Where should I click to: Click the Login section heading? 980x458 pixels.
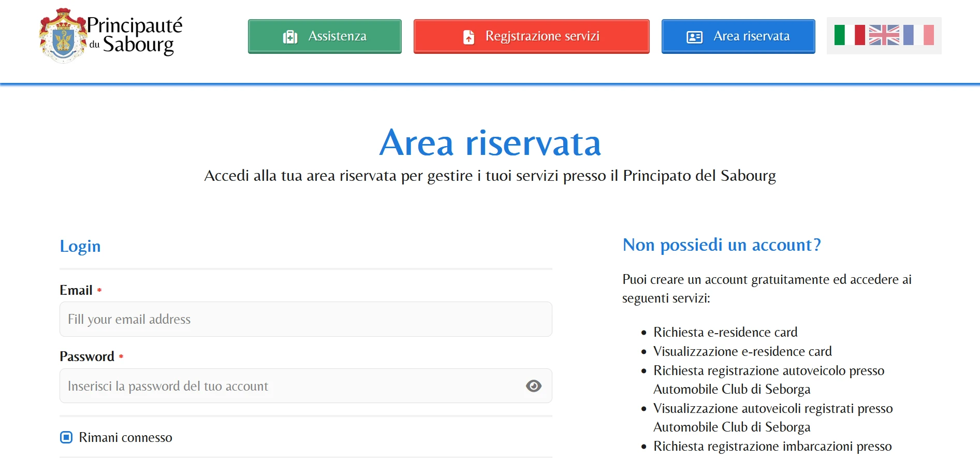[80, 246]
